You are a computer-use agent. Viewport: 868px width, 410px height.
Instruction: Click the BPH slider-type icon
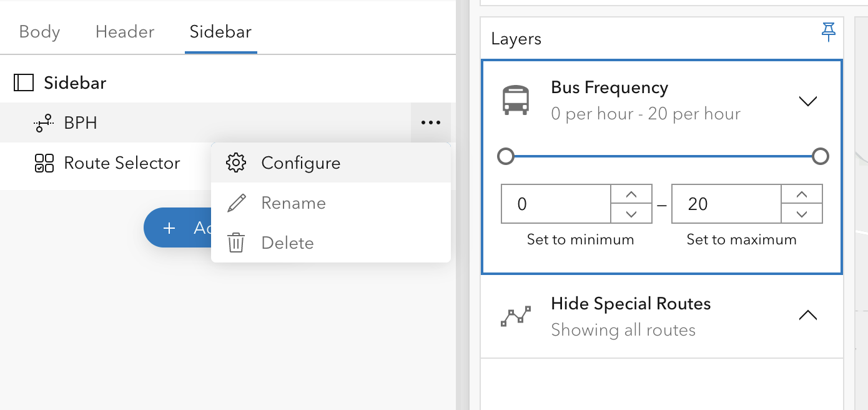[43, 123]
